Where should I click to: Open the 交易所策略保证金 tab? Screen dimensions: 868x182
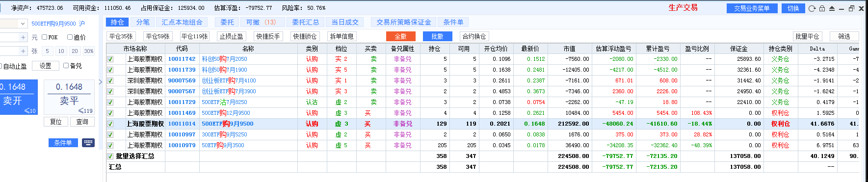404,22
